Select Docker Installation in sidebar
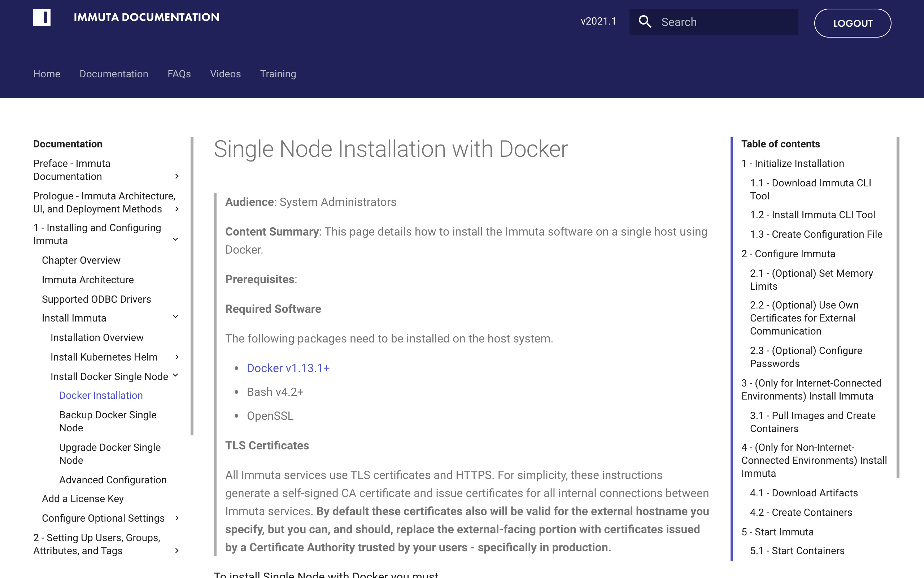 tap(101, 395)
